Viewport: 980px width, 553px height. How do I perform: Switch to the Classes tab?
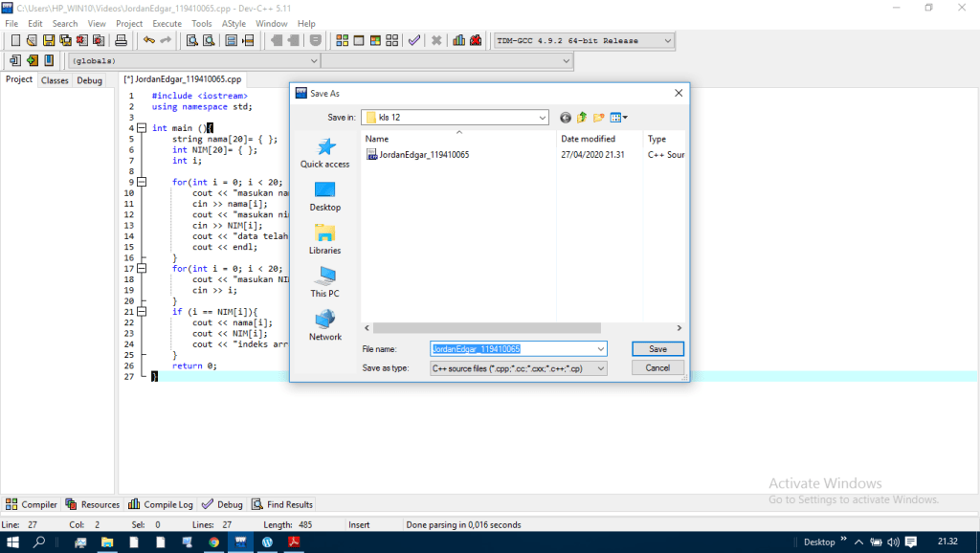pos(55,80)
